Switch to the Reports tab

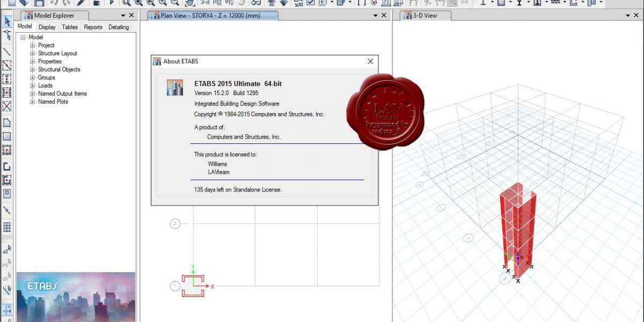93,27
